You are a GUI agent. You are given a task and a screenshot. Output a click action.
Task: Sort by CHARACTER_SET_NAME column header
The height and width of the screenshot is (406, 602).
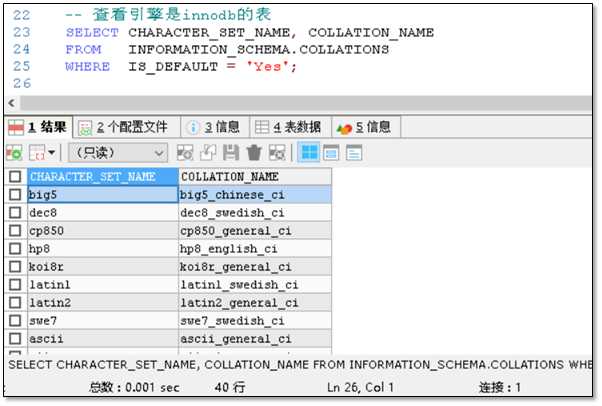pyautogui.click(x=103, y=177)
